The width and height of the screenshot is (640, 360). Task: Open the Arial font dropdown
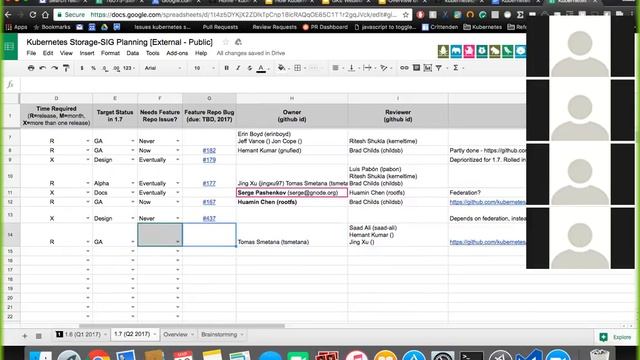pos(163,68)
